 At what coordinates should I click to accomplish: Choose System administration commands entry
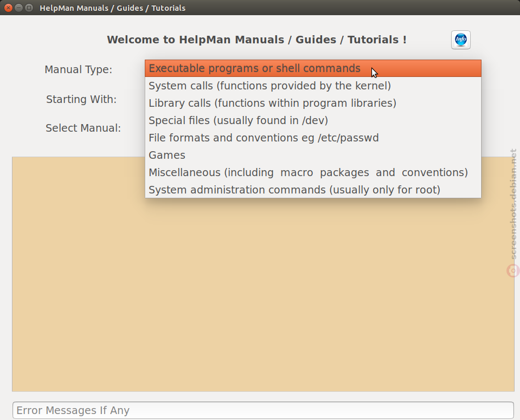click(313, 190)
